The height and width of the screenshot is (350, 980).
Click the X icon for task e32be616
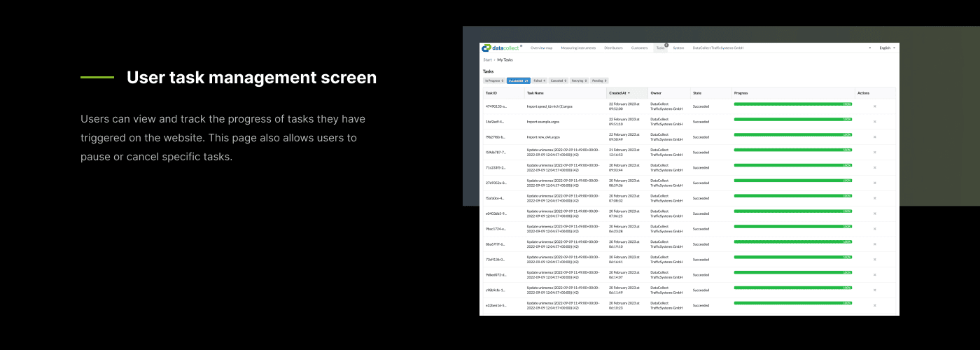tap(874, 306)
